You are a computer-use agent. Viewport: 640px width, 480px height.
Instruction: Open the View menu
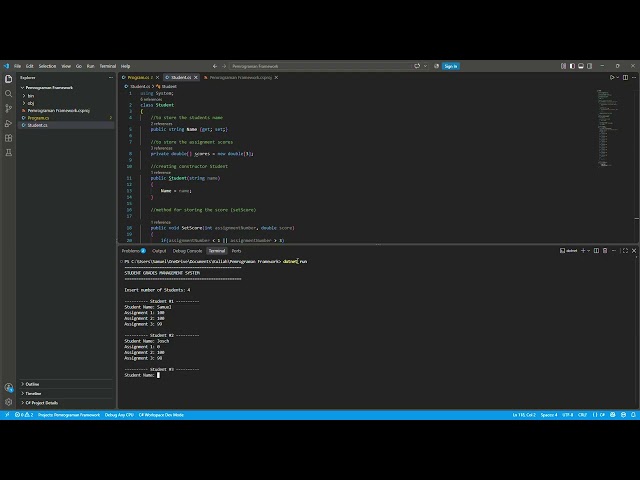(66, 66)
